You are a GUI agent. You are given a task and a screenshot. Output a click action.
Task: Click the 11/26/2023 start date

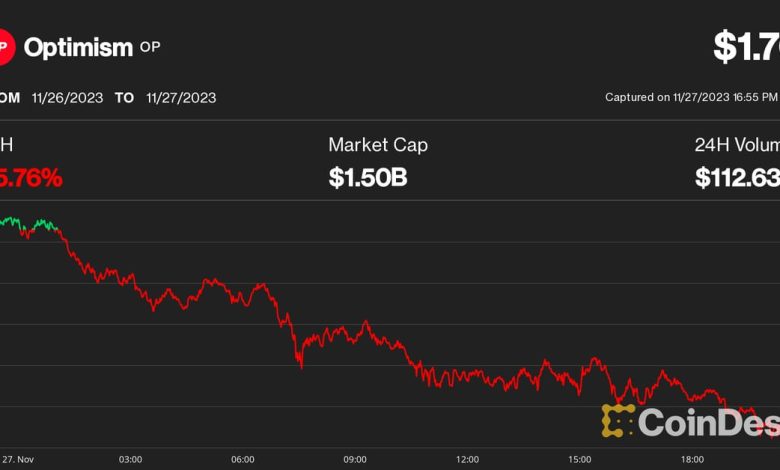(66, 98)
